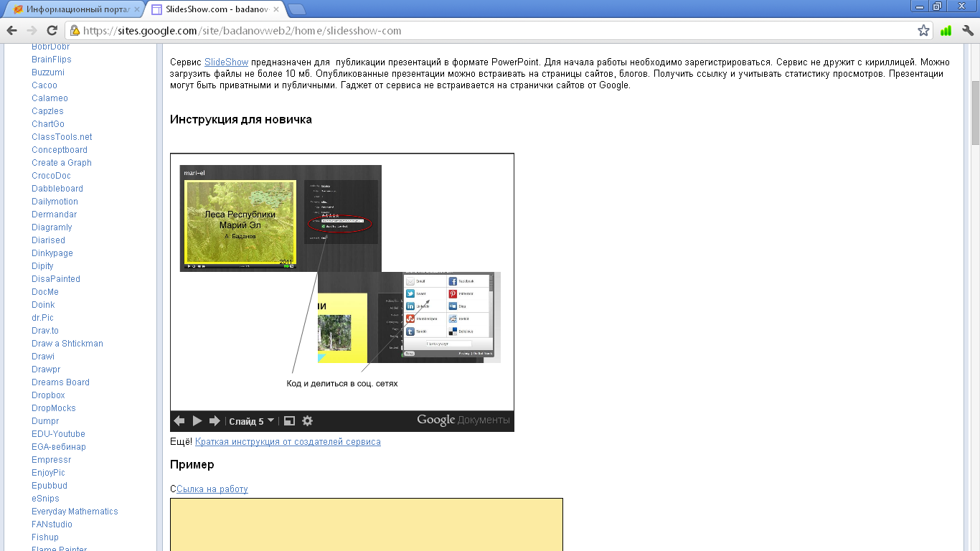Play the embedded presentation
Screen dimensions: 980x551
(197, 421)
